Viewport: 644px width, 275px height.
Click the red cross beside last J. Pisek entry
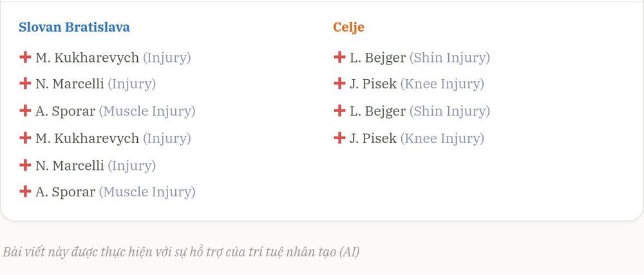click(339, 138)
